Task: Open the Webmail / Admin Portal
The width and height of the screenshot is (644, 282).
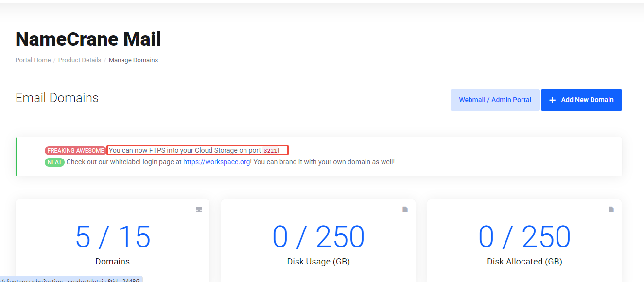Action: (495, 100)
